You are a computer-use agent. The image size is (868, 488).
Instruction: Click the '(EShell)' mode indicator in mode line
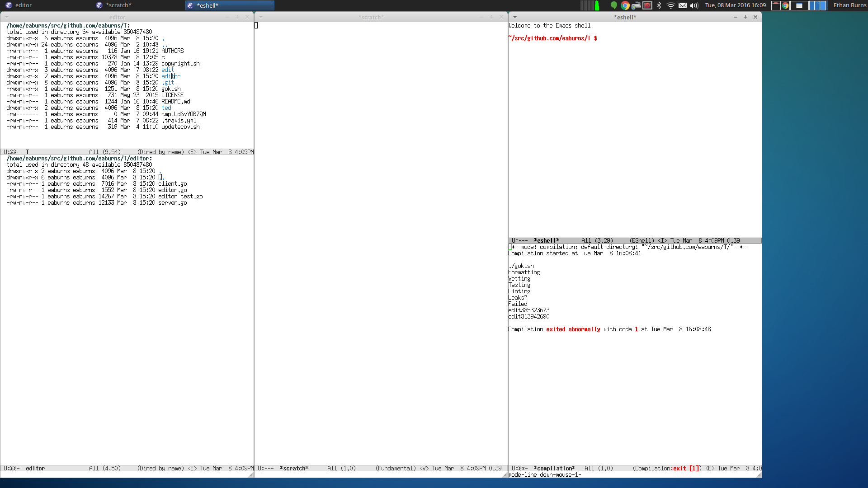pyautogui.click(x=642, y=241)
